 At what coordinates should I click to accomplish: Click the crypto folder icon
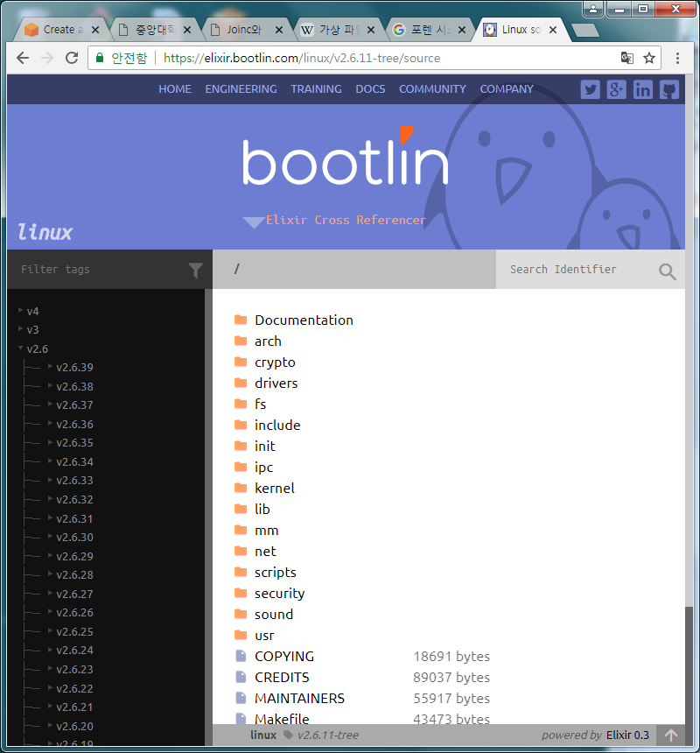(x=241, y=362)
